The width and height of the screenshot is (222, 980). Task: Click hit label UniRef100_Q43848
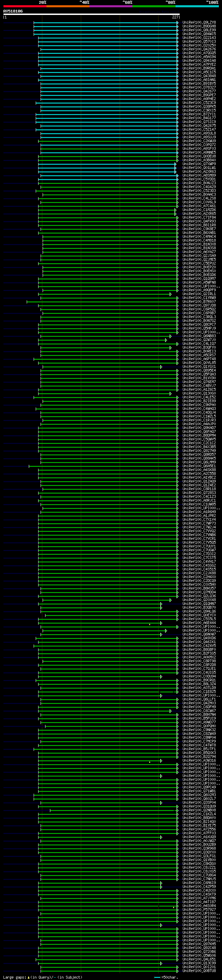[199, 76]
